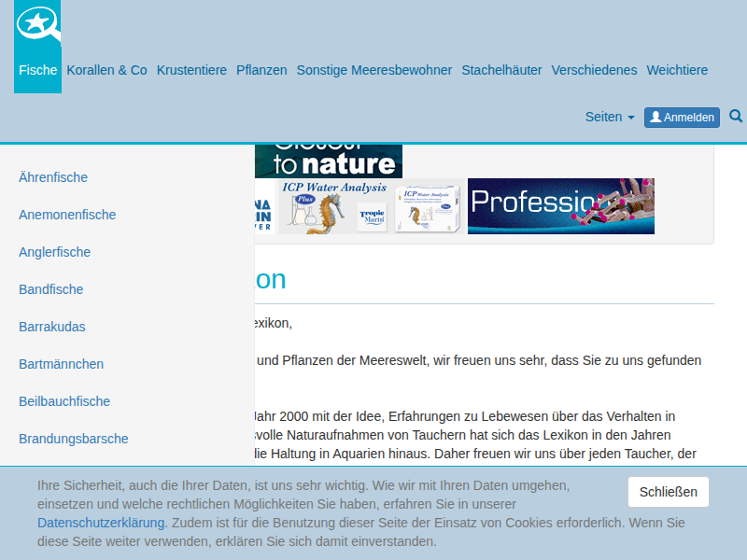Click the ICP Water Analysis seahorse banner

pos(333,206)
